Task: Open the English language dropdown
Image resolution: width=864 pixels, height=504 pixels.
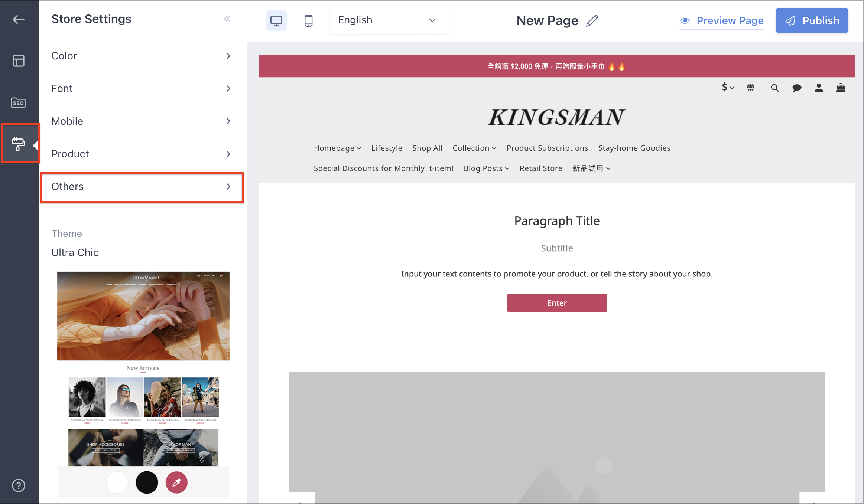Action: tap(389, 20)
